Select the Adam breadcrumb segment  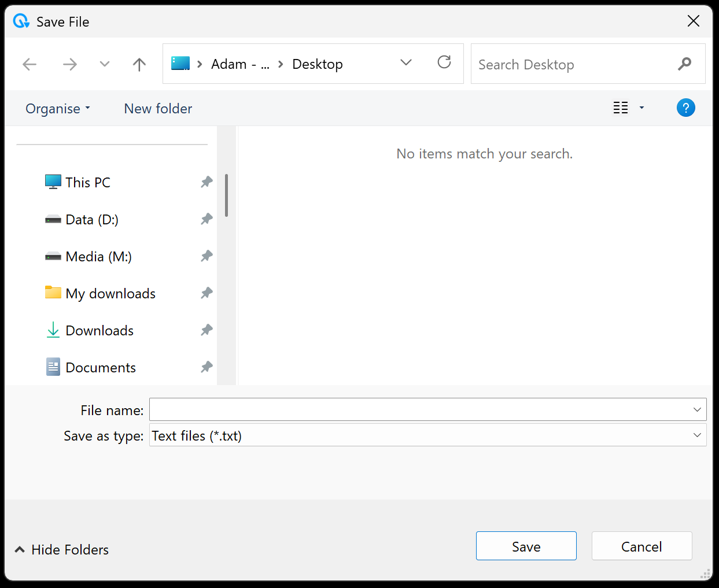coord(240,64)
